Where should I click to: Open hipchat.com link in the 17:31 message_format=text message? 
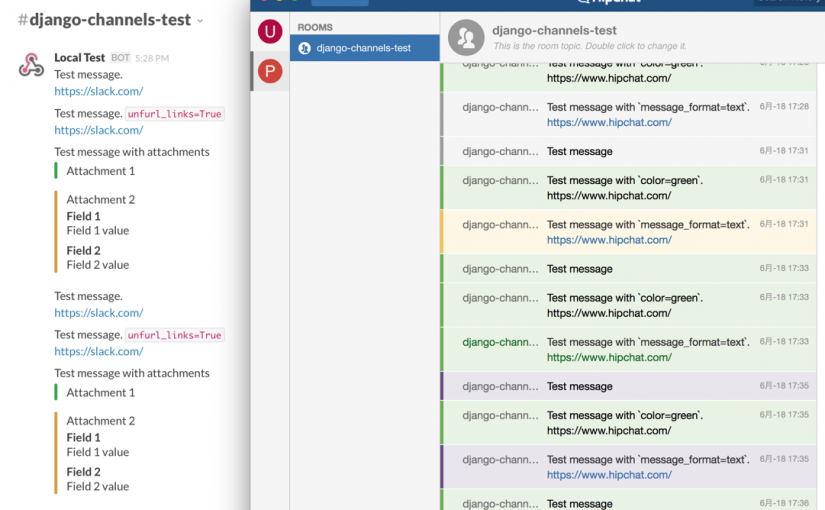pos(609,240)
